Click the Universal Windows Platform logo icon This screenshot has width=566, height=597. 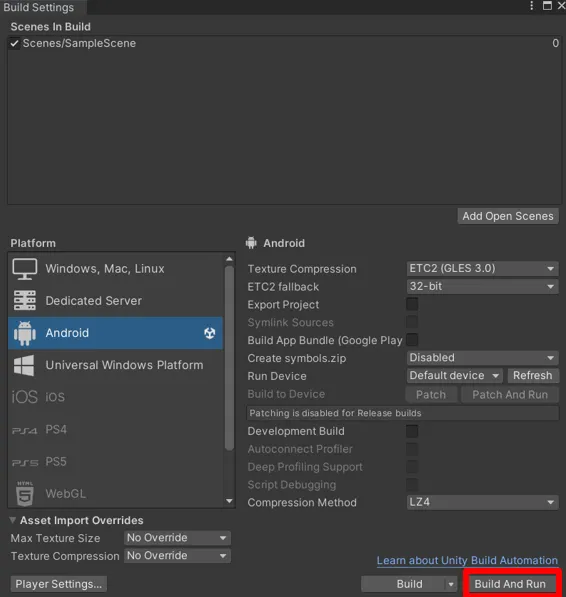pyautogui.click(x=24, y=365)
